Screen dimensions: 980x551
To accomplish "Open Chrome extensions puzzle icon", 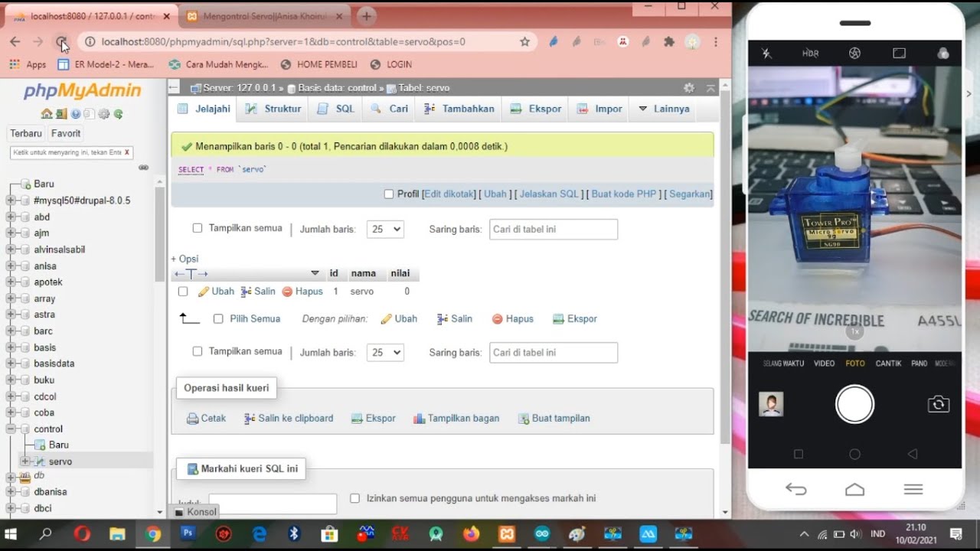I will pyautogui.click(x=669, y=42).
